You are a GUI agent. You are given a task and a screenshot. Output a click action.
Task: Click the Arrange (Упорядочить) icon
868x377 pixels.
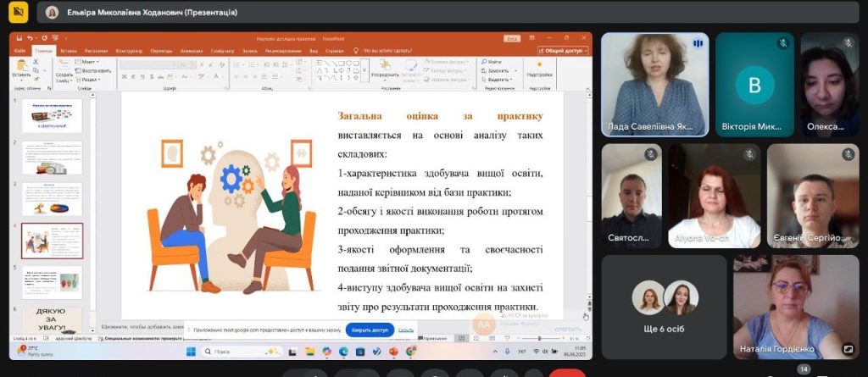tap(385, 65)
